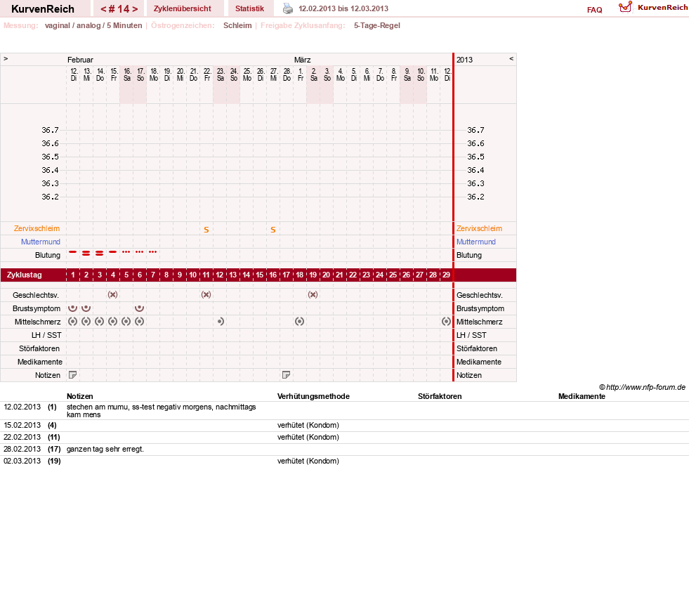This screenshot has width=689, height=616.
Task: Click the 22.02.2013 date in notes list
Action: [x=22, y=437]
